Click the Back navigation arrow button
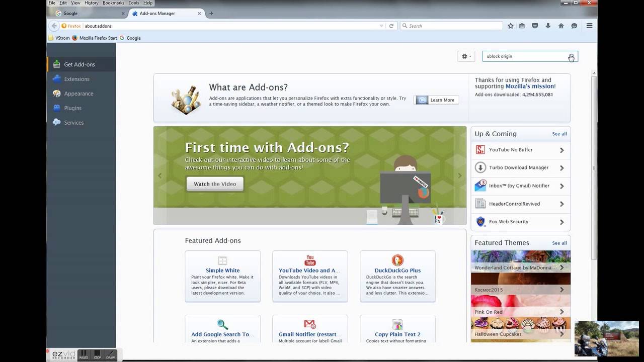 54,26
